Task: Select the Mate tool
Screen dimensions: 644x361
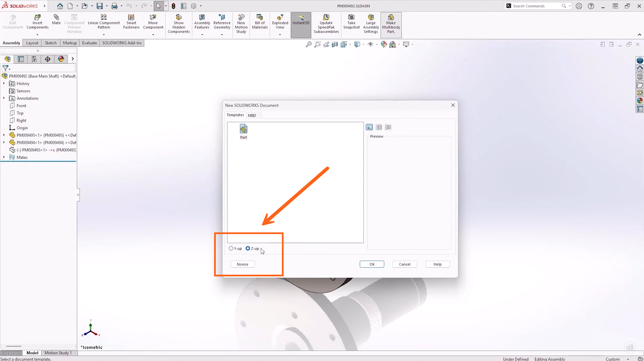Action: (56, 17)
